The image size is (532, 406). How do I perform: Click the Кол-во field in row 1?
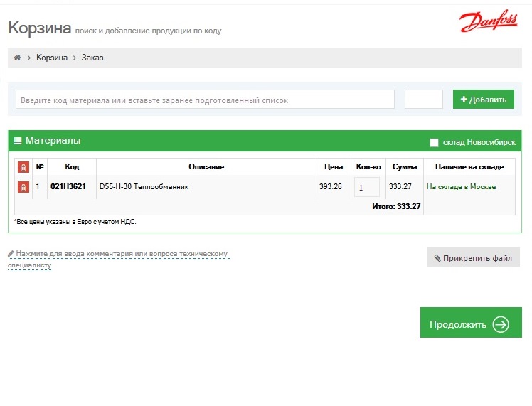click(x=367, y=187)
